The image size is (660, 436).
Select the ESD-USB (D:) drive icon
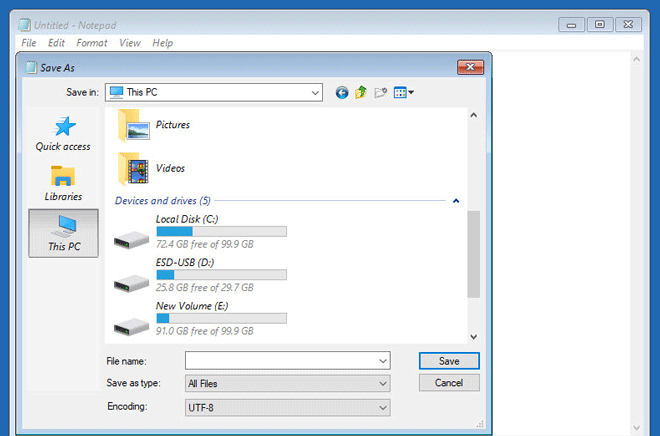coord(131,284)
